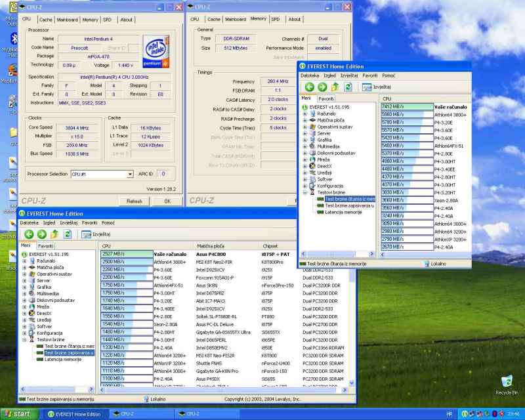Open second CPU-Z taskbar button

(206, 414)
